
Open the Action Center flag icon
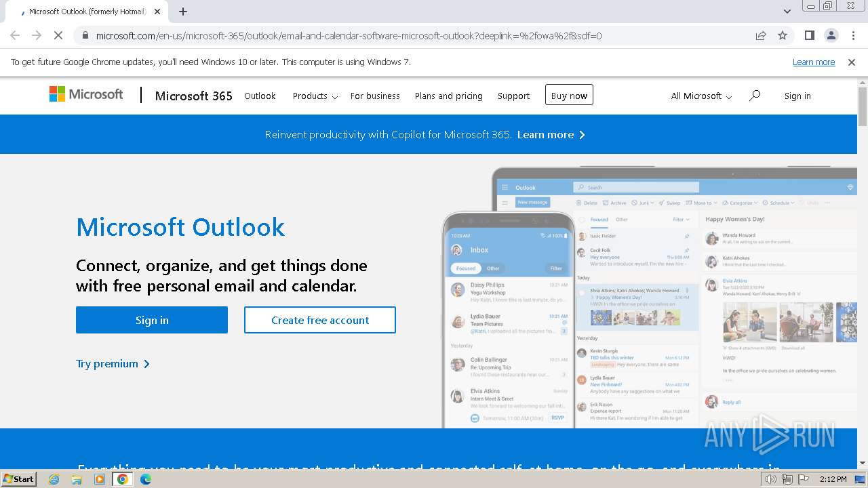pyautogui.click(x=804, y=479)
